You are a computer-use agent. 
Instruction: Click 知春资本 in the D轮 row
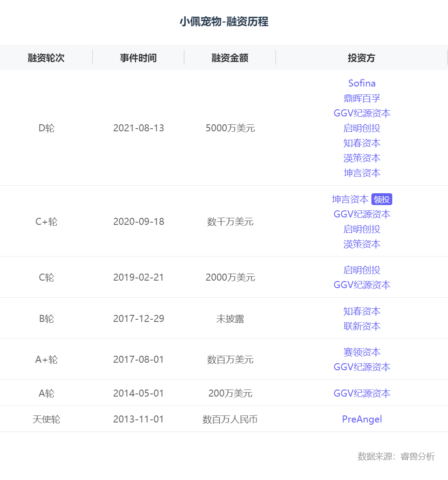361,143
